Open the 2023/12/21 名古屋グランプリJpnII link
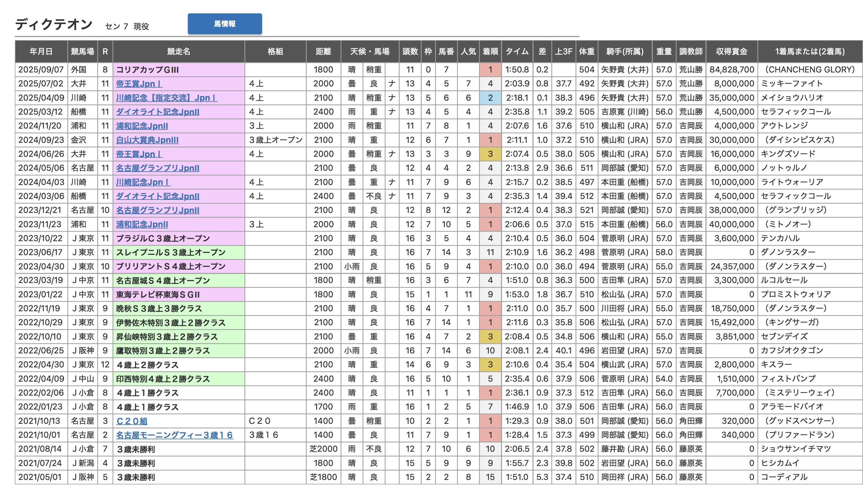This screenshot has width=863, height=504. coord(158,210)
